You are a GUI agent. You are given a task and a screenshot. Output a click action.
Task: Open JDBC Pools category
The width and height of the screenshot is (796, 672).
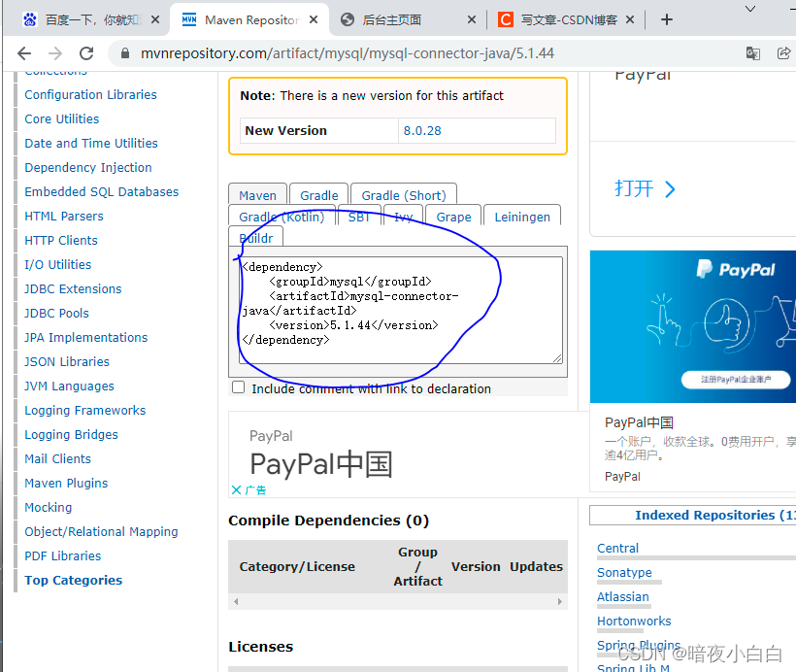57,314
